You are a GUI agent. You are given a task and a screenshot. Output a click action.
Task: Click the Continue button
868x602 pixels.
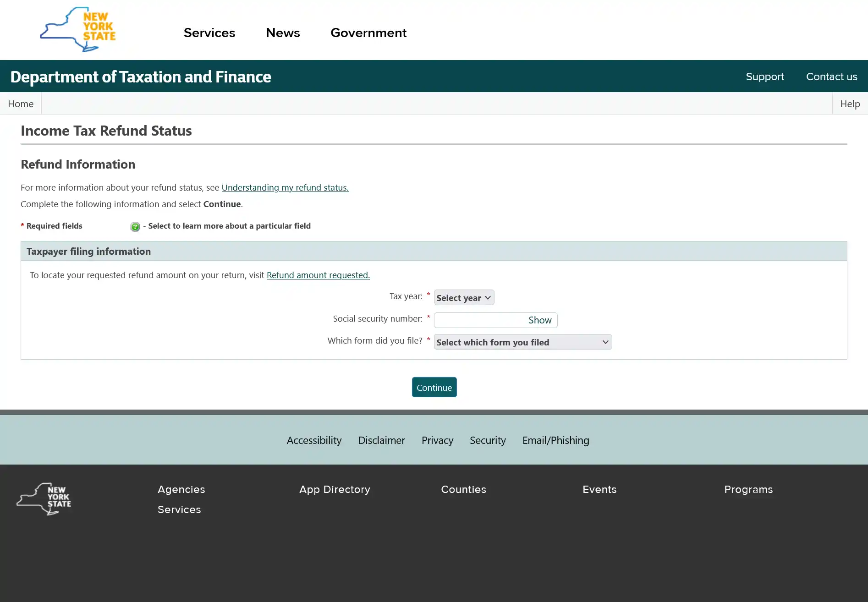click(x=434, y=387)
